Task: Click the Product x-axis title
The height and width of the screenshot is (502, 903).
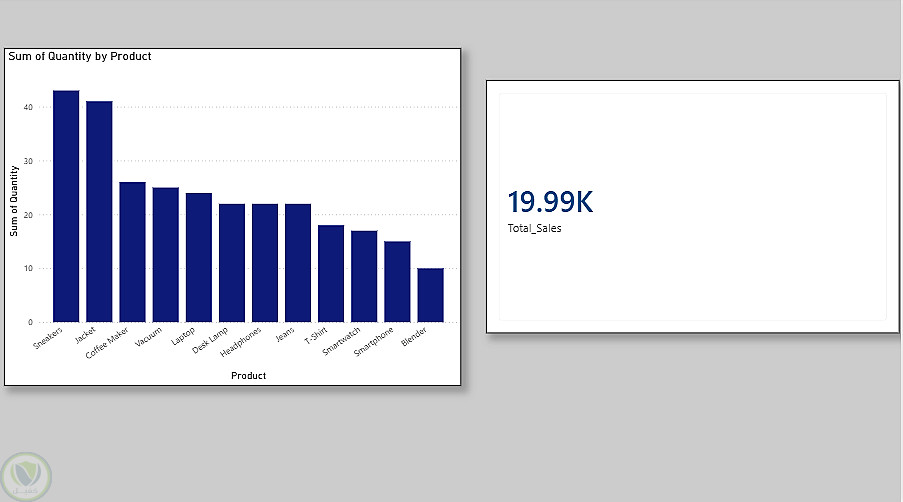Action: click(x=248, y=375)
